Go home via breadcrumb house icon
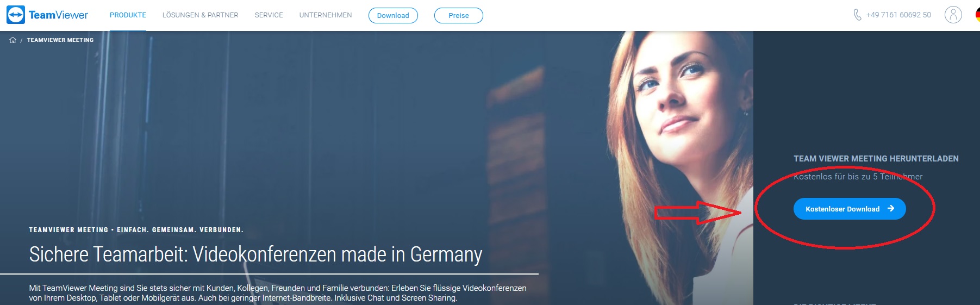Viewport: 980px width, 305px height. [x=13, y=40]
